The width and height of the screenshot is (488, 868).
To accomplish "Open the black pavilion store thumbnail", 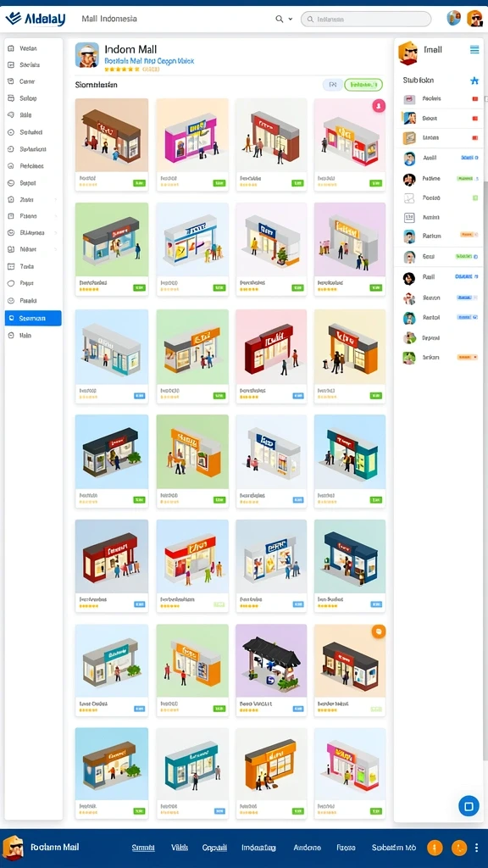I will click(x=271, y=661).
